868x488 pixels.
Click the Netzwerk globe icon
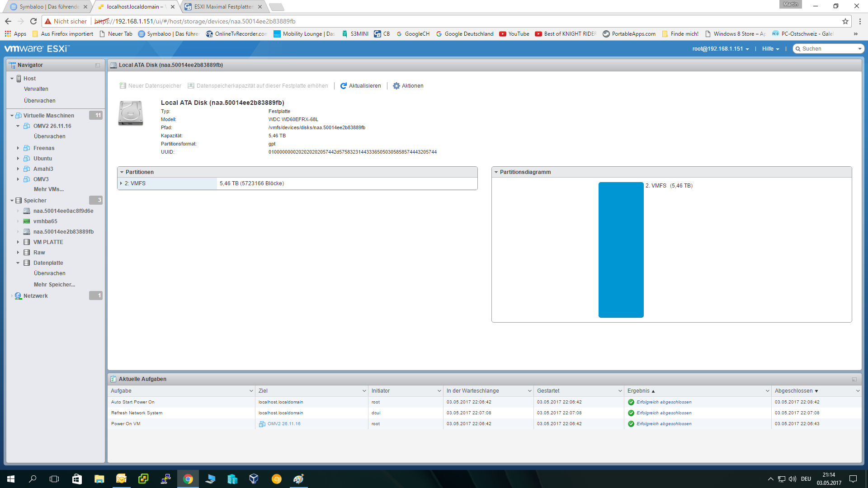(18, 296)
